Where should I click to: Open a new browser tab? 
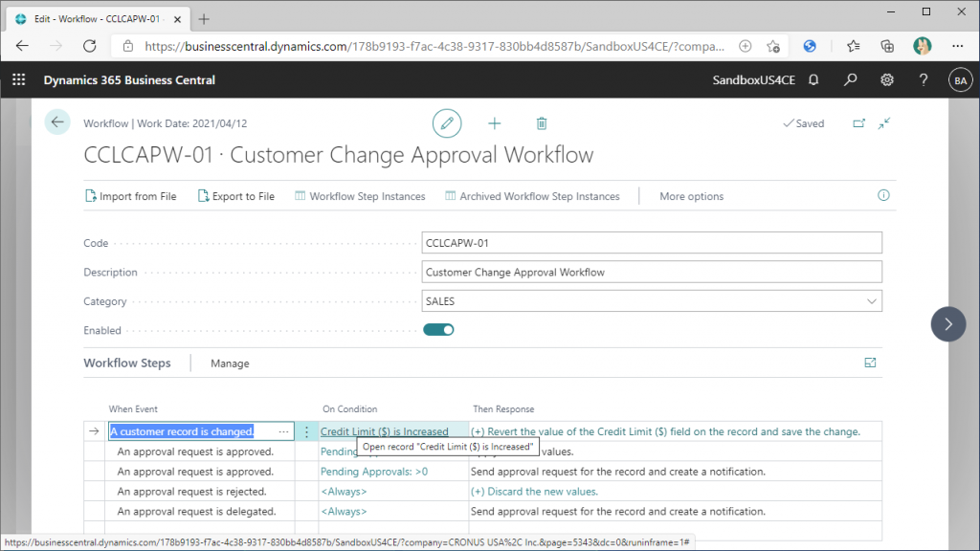click(204, 19)
